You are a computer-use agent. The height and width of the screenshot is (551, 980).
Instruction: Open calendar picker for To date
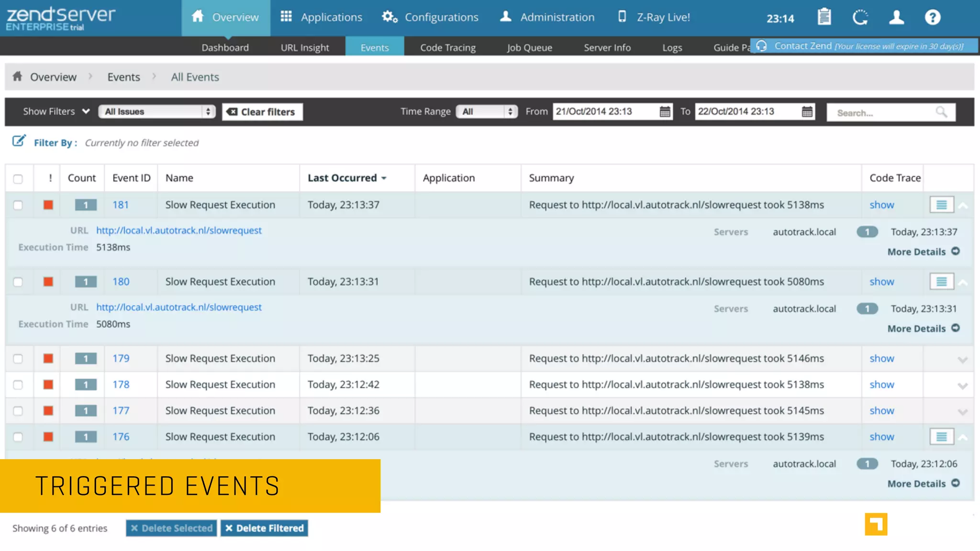pos(807,112)
